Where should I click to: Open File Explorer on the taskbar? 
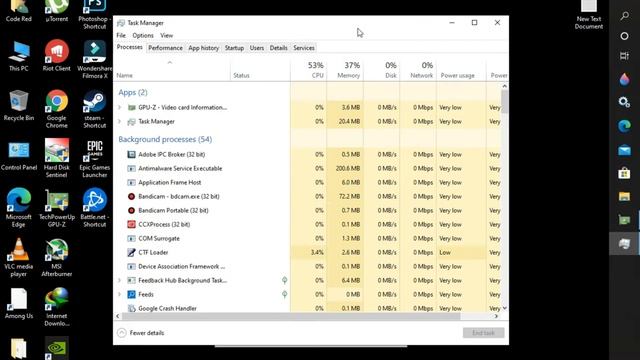click(x=624, y=197)
